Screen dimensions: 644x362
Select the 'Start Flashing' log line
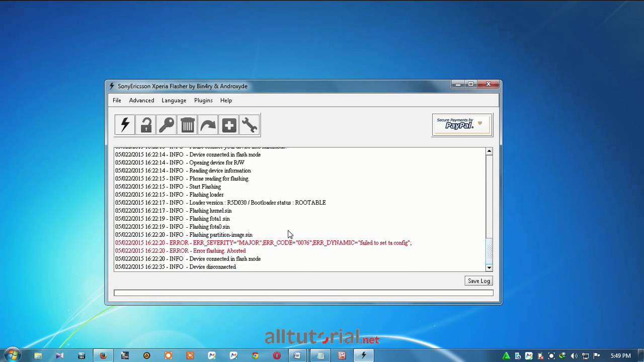pyautogui.click(x=168, y=187)
